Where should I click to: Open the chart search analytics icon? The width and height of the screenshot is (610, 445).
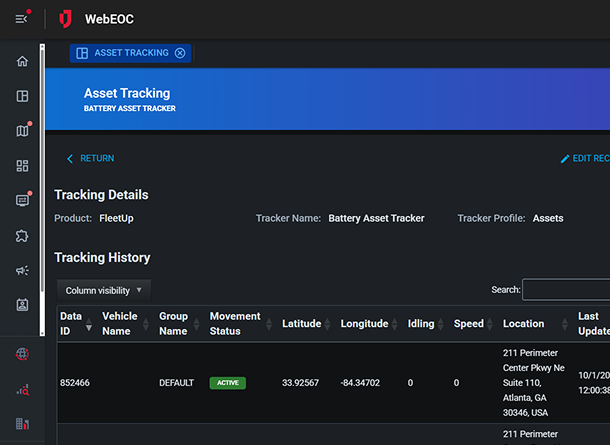pos(22,390)
